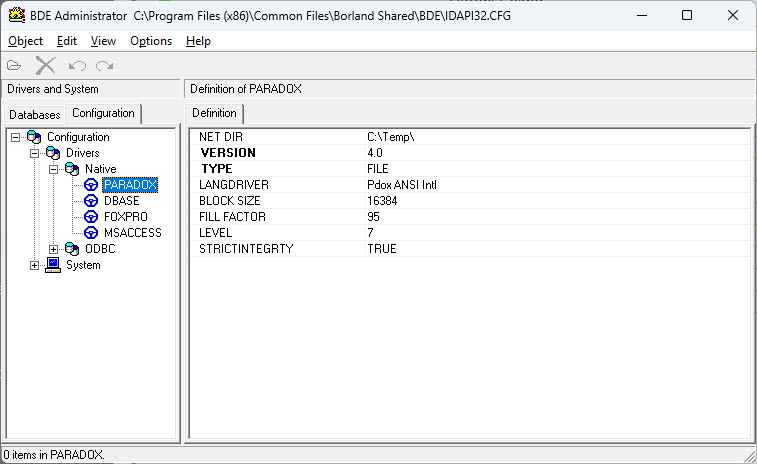Click the STRICTINTEGRTY parameter name

click(246, 249)
